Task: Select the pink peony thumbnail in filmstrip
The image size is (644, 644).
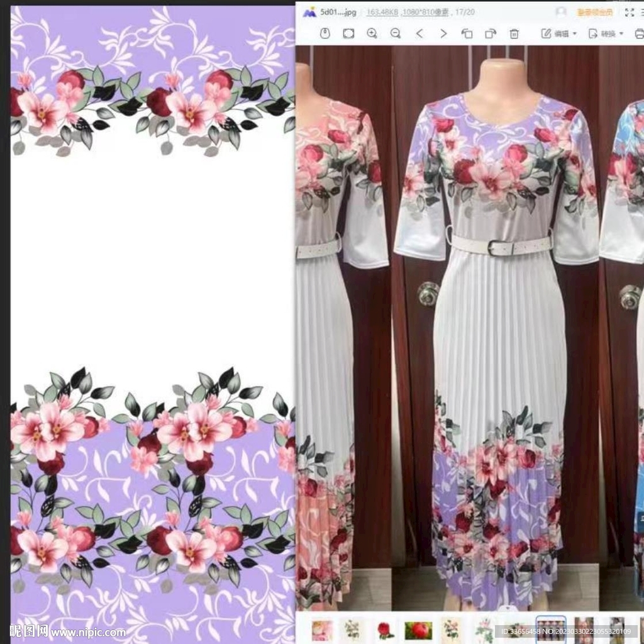Action: (321, 630)
